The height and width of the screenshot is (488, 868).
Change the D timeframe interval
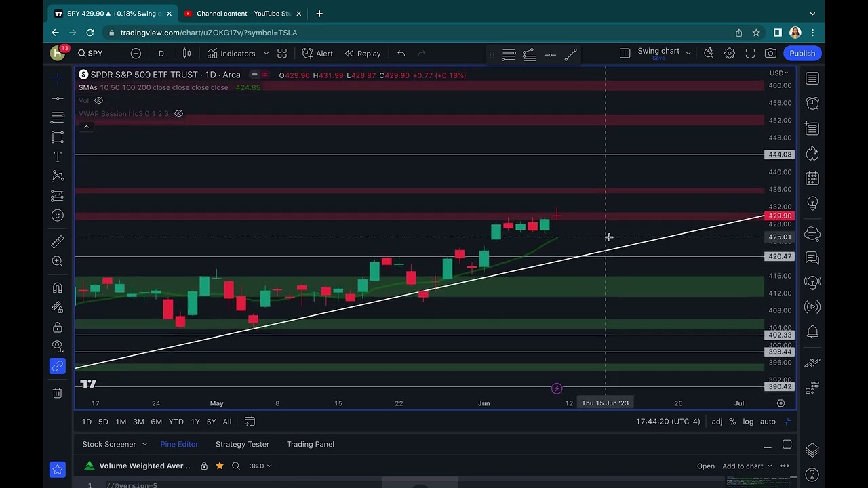[x=161, y=54]
